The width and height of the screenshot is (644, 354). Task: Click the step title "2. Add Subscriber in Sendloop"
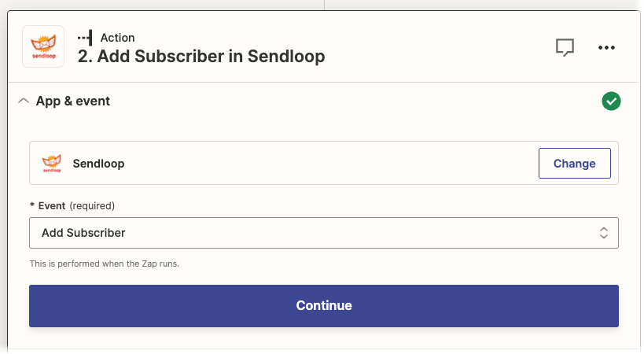click(x=201, y=57)
